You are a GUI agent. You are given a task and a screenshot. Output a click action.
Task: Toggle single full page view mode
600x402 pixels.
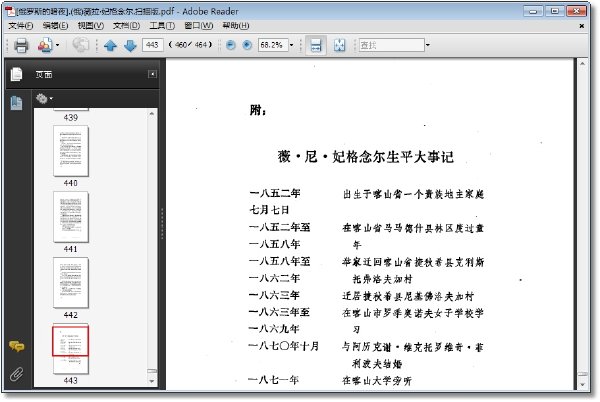339,45
